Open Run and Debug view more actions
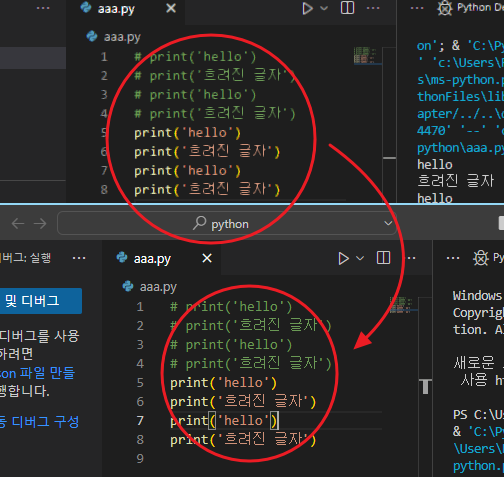The width and height of the screenshot is (504, 477). pos(79,258)
